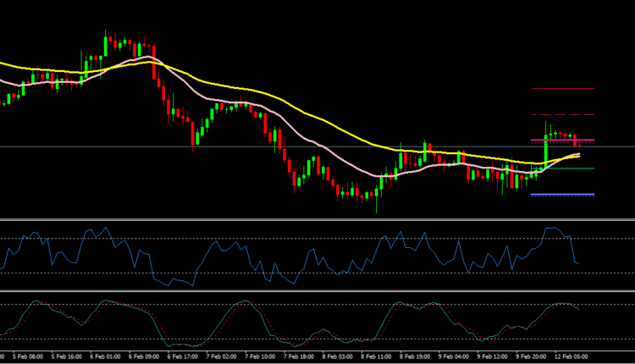Click divider between oscillator and stochastic panels
This screenshot has width=635, height=364.
pyautogui.click(x=317, y=292)
